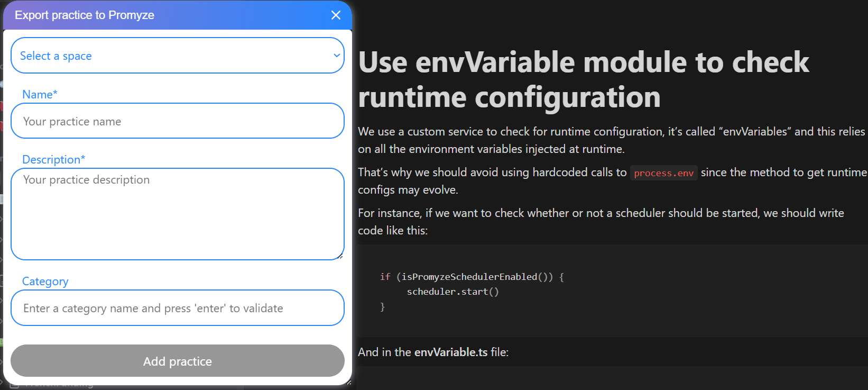Click the bold envVariable.ts text
The image size is (868, 390).
tap(451, 352)
